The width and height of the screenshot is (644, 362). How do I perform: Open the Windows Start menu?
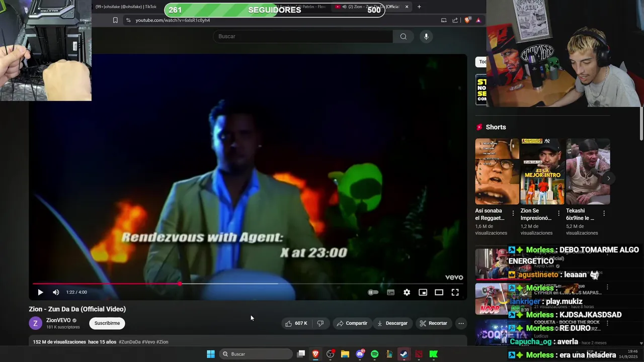point(211,354)
